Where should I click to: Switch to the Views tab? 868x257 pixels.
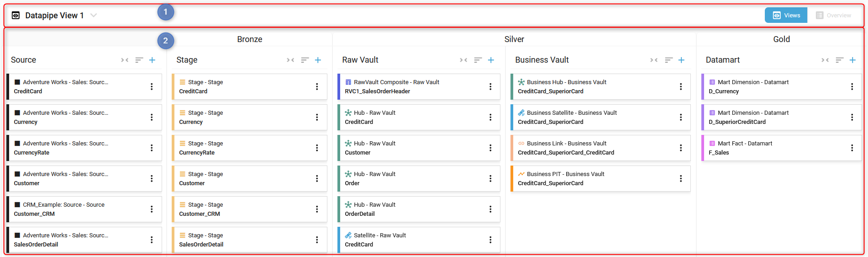click(x=786, y=15)
